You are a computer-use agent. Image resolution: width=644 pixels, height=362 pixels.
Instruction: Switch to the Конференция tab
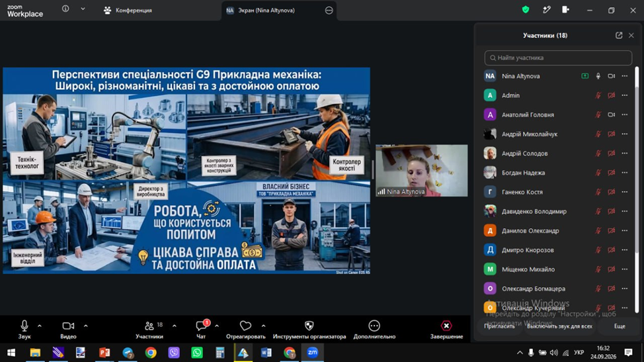tap(128, 11)
